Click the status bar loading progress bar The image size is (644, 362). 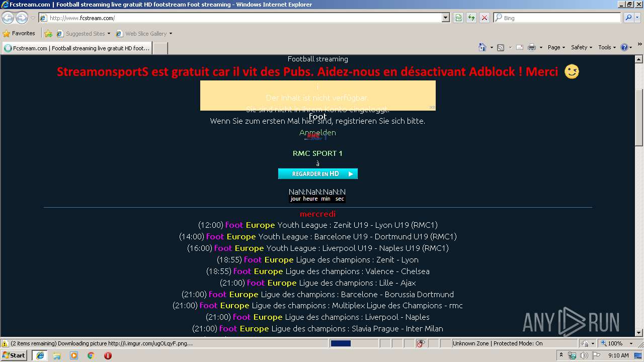(x=354, y=343)
